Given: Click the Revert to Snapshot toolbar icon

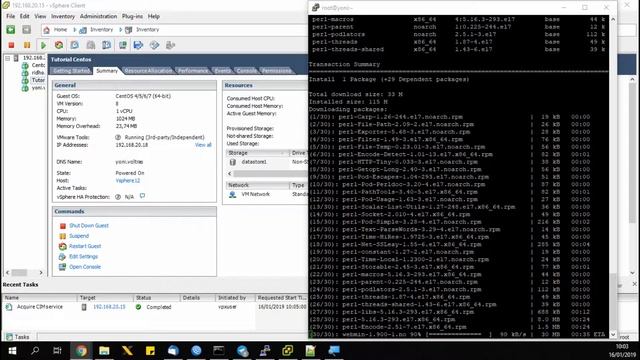Looking at the screenshot, I should tap(91, 45).
